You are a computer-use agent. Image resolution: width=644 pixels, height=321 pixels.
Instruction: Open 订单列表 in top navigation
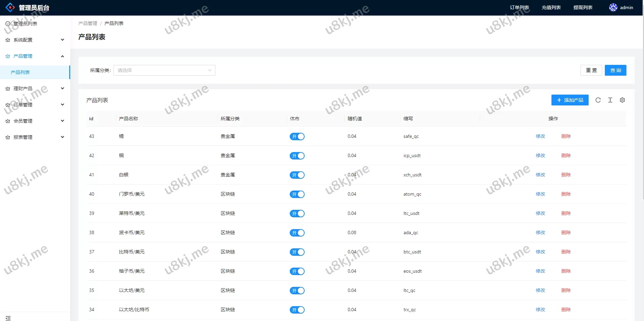tap(519, 7)
